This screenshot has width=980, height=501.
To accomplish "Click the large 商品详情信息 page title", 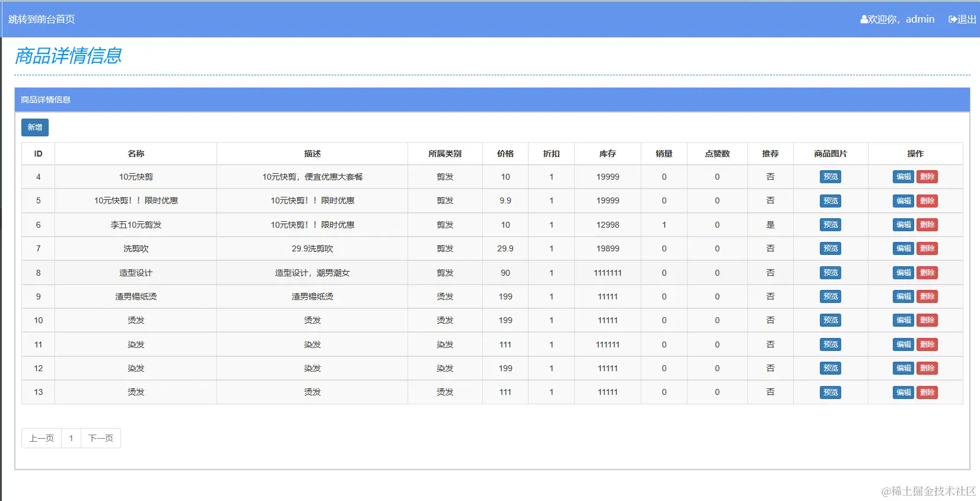I will pyautogui.click(x=68, y=56).
